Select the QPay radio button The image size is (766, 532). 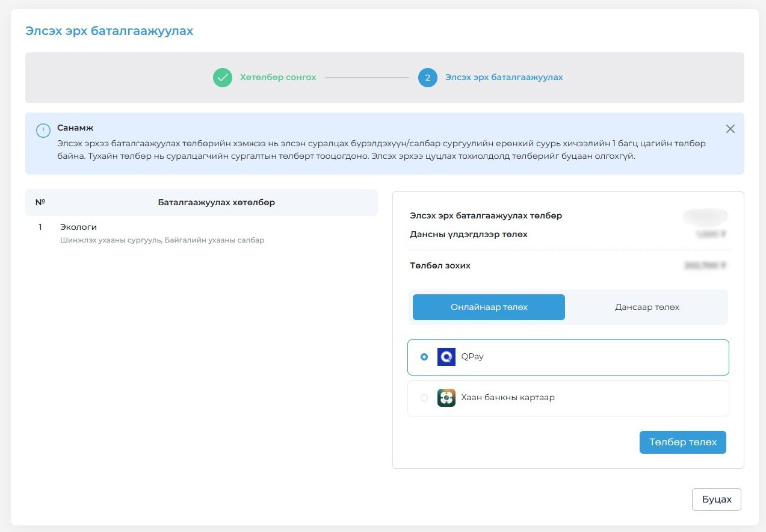click(x=424, y=357)
